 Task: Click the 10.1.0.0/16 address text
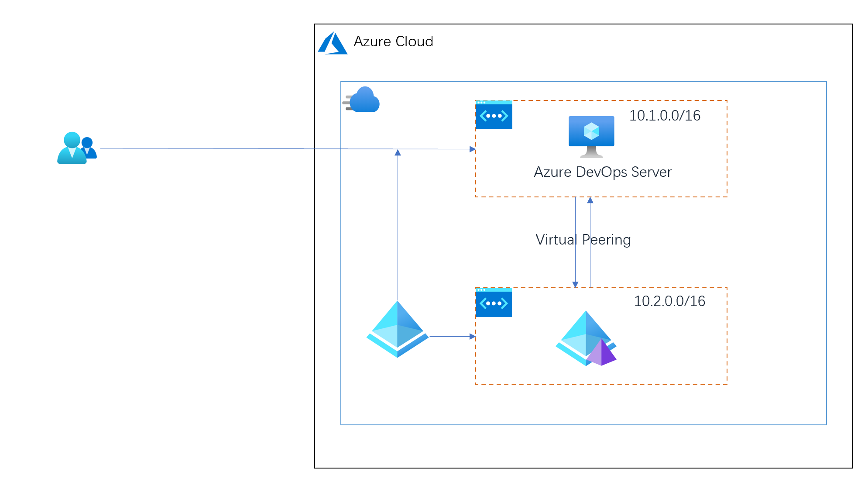point(665,115)
